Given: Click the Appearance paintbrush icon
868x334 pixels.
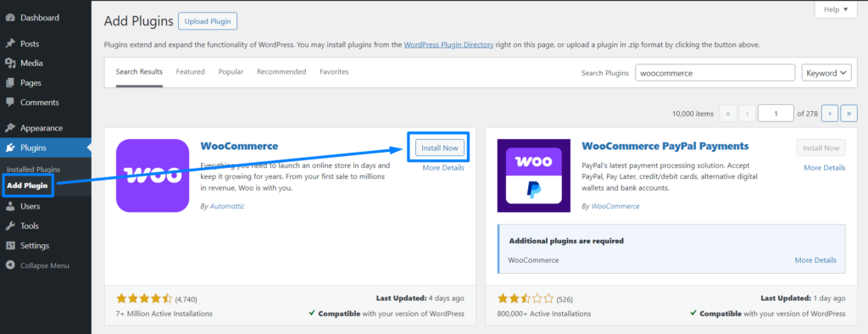Looking at the screenshot, I should point(10,128).
